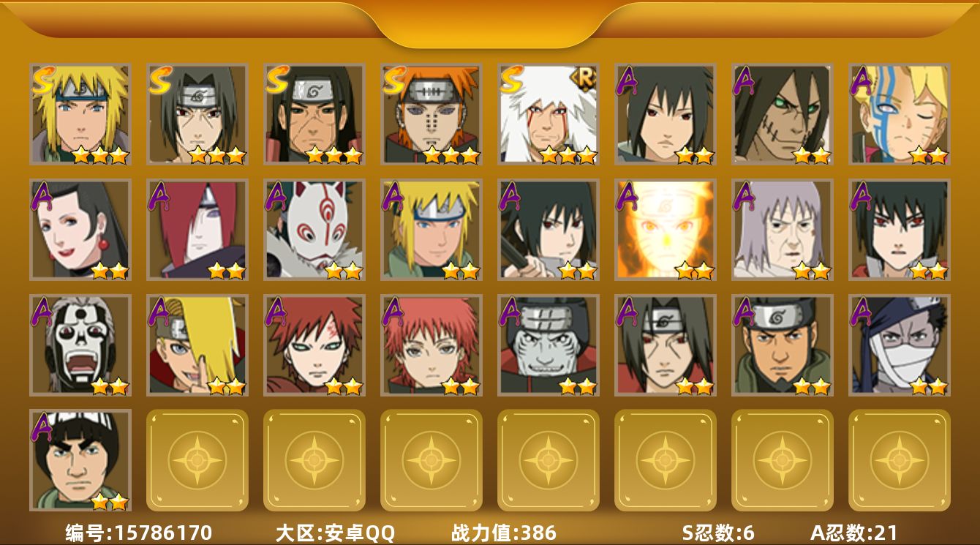
Task: Choose the ninja with blue face markings
Action: click(x=900, y=114)
